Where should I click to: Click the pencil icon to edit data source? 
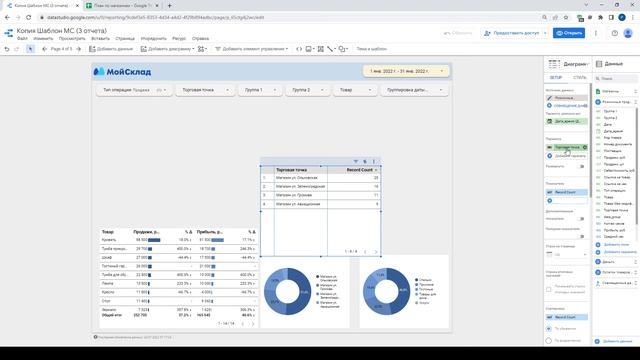(549, 98)
